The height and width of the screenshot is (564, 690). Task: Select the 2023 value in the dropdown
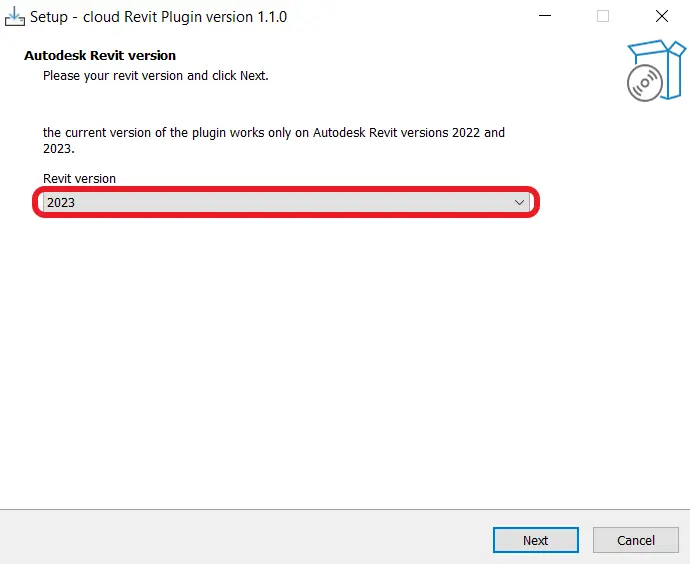tap(61, 202)
